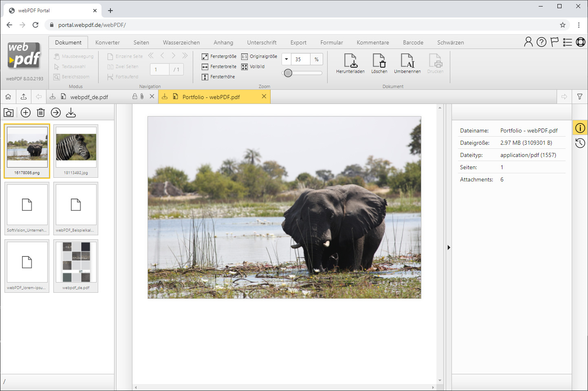Viewport: 588px width, 391px height.
Task: Expand the right panel with the arrow handle
Action: click(x=449, y=247)
